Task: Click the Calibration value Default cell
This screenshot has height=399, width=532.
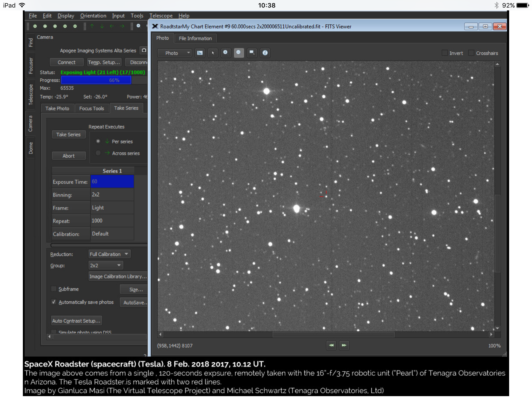Action: pyautogui.click(x=112, y=234)
